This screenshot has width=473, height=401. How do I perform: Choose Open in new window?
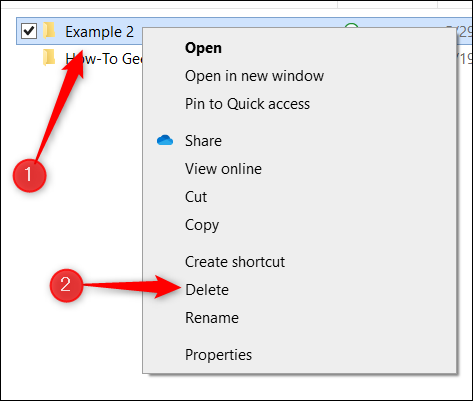coord(254,76)
